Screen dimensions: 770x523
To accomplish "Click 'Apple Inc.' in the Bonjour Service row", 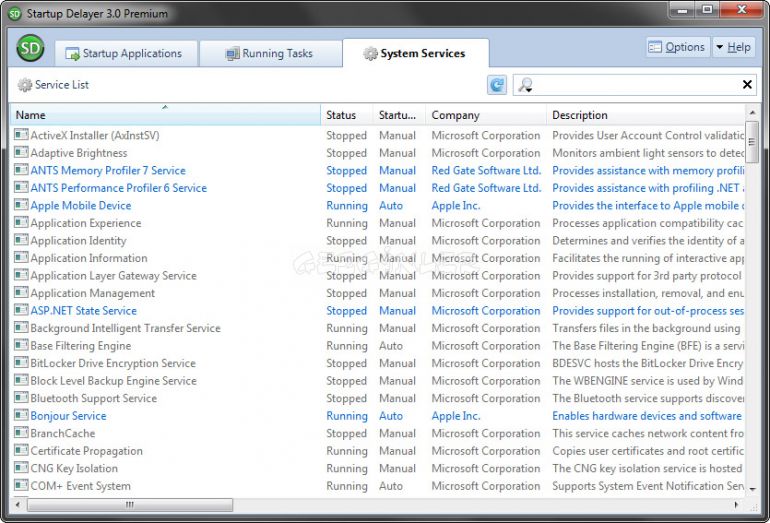I will 456,416.
